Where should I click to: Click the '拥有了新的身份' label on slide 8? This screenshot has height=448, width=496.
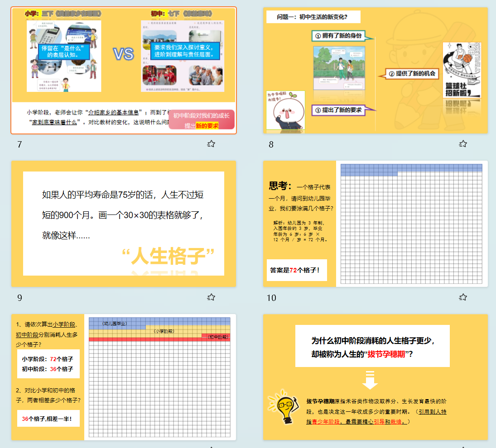[342, 36]
